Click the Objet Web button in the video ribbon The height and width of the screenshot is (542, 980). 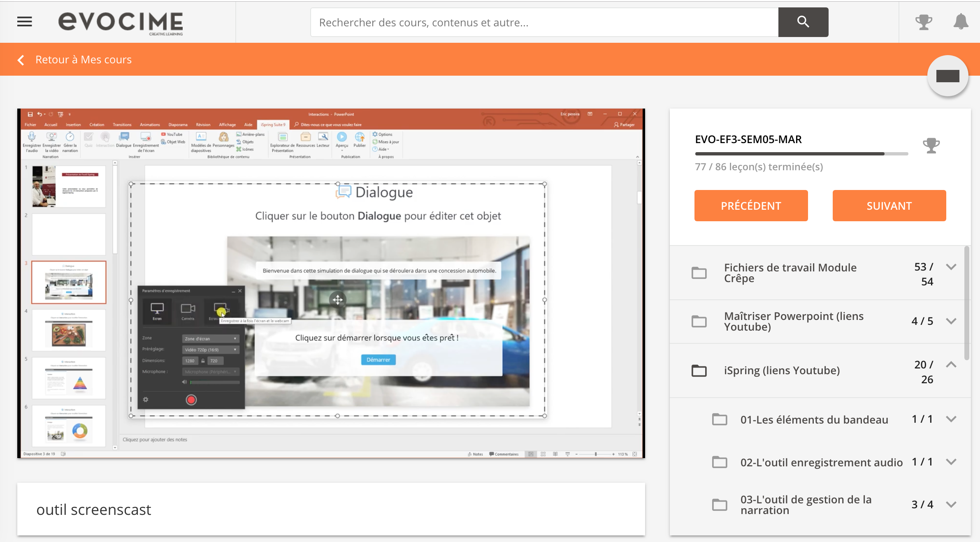[x=173, y=142]
